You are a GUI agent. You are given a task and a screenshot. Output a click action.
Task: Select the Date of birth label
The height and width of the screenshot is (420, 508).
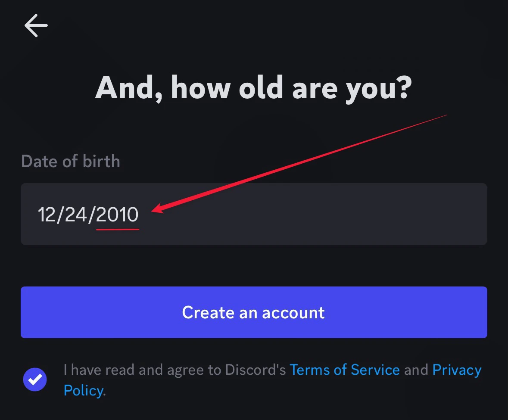(x=71, y=161)
